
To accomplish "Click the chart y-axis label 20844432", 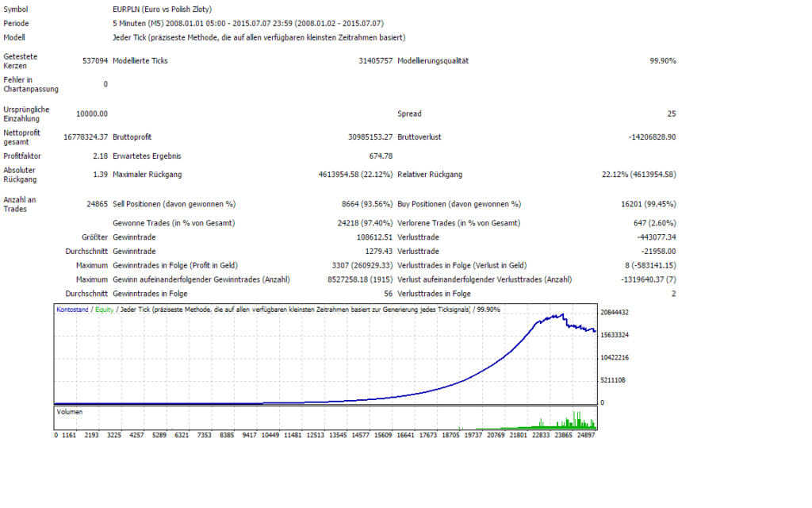I will point(615,312).
